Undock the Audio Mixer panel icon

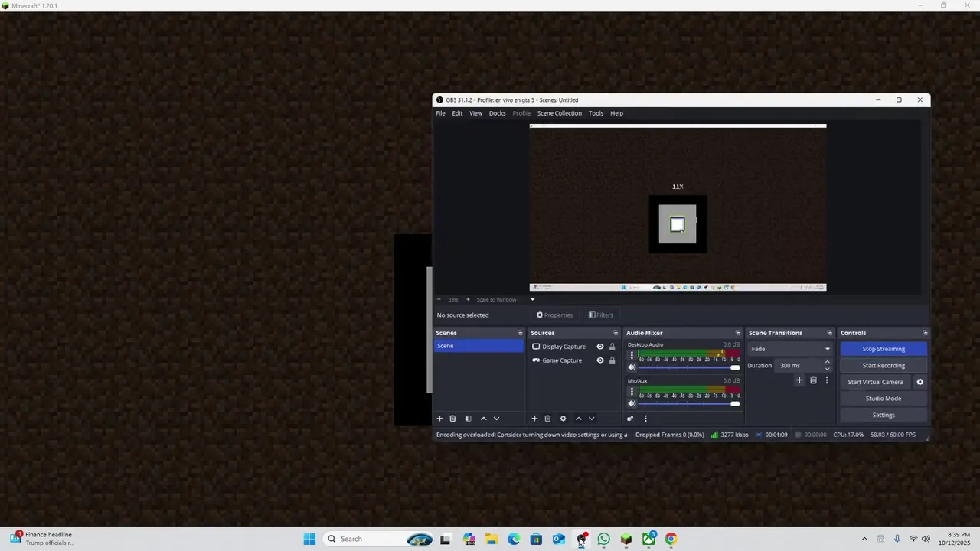pos(738,333)
